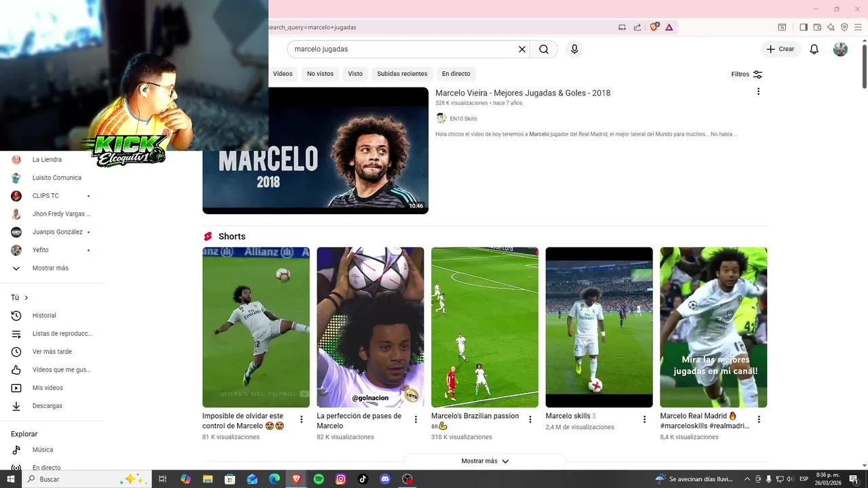The width and height of the screenshot is (868, 488).
Task: Open Brave Rewards triangle icon
Action: (669, 27)
